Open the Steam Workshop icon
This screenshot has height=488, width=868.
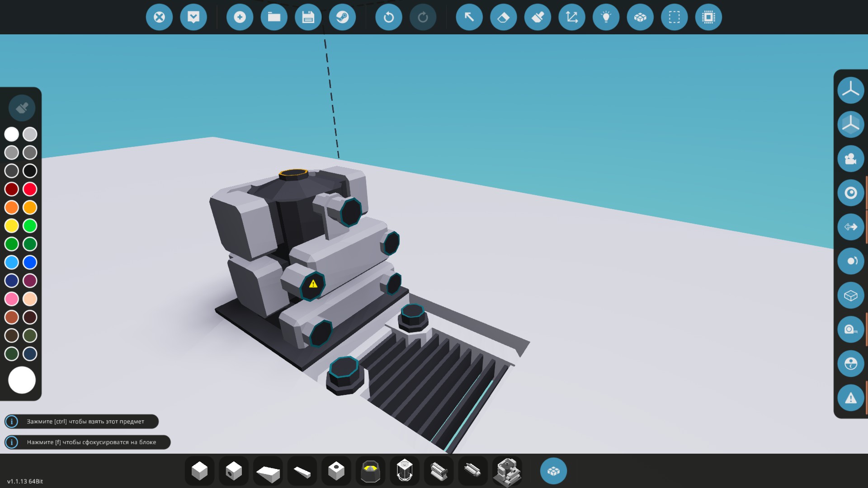point(342,17)
